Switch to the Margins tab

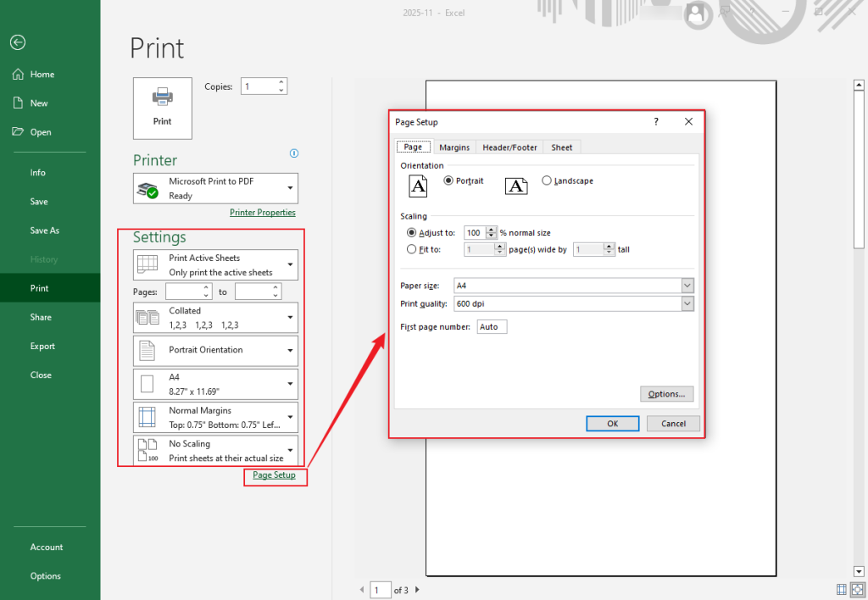coord(454,147)
